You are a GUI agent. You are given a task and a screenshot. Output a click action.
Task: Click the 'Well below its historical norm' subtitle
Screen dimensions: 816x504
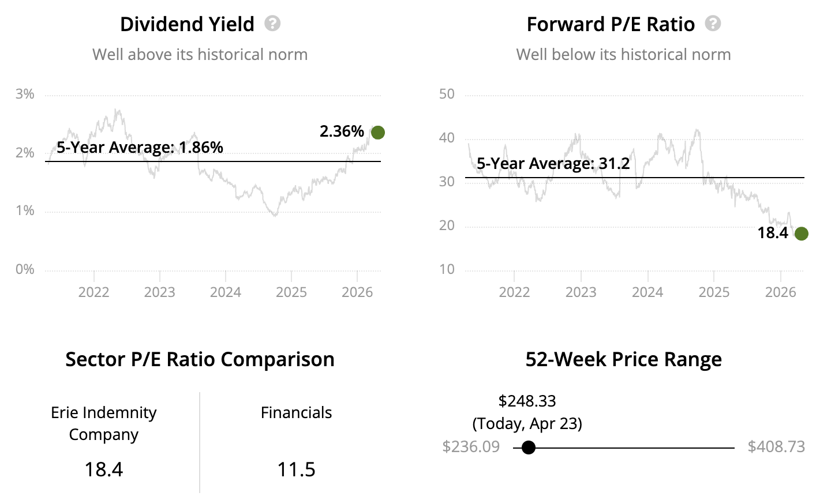click(x=623, y=55)
